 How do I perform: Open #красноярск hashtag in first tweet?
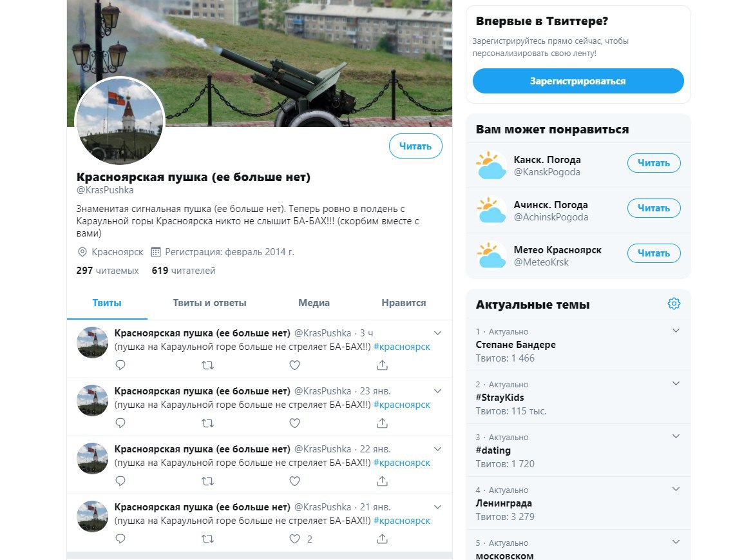tap(401, 347)
